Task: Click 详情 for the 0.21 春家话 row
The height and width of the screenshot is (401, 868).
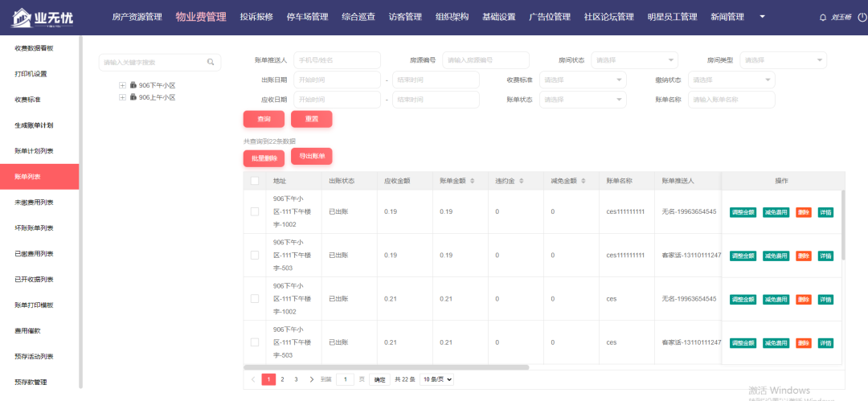Action: click(826, 343)
